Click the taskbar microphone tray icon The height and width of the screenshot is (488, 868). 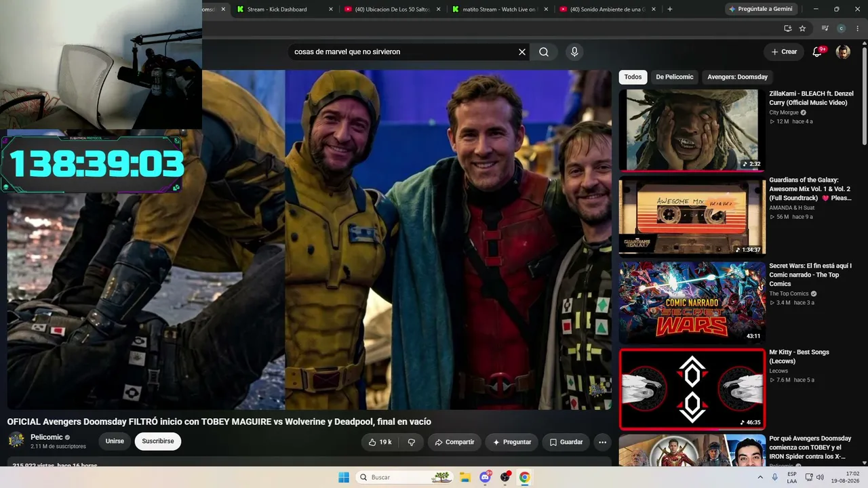[774, 477]
